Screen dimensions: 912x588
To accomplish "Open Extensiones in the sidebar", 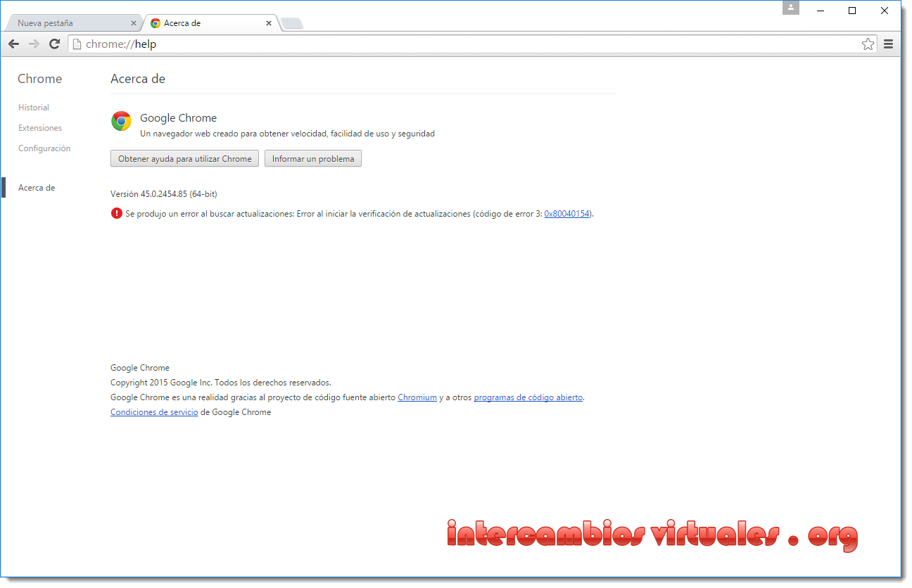I will click(40, 128).
